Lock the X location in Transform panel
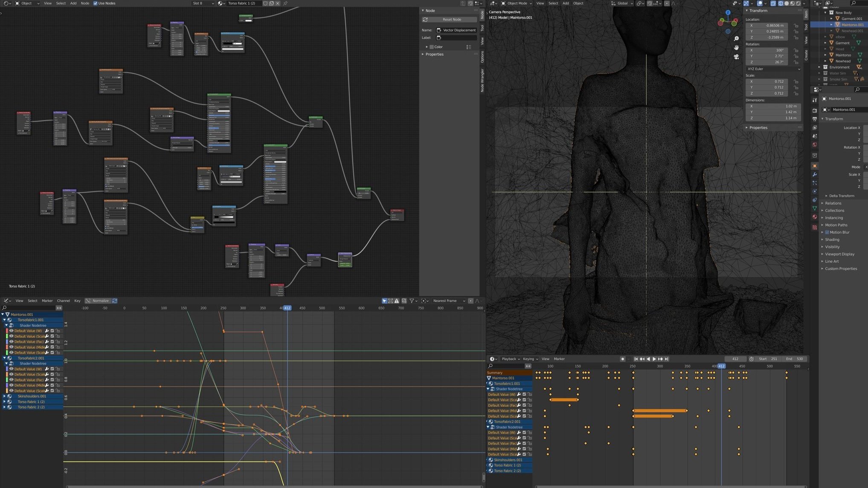 pyautogui.click(x=796, y=26)
